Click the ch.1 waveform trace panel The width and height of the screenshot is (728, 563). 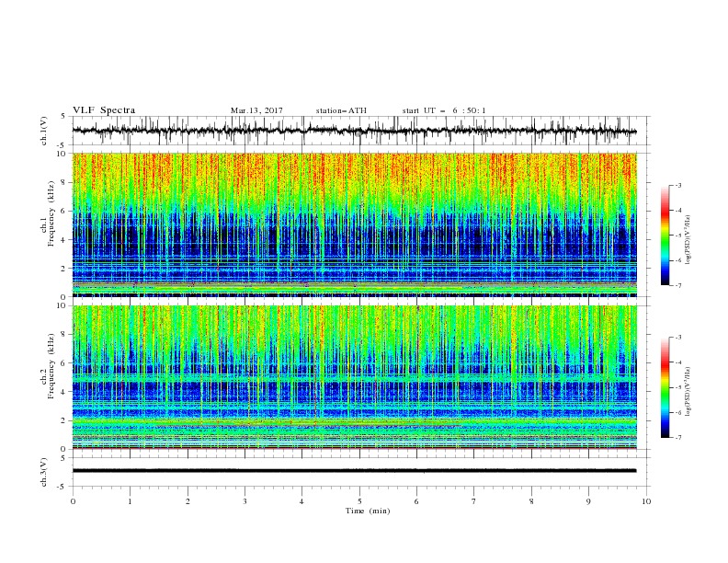(361, 131)
